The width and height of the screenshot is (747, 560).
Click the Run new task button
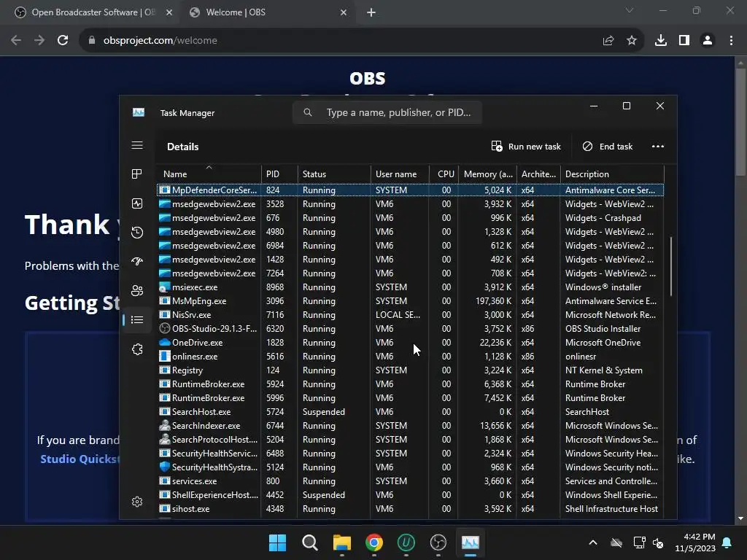pos(526,147)
